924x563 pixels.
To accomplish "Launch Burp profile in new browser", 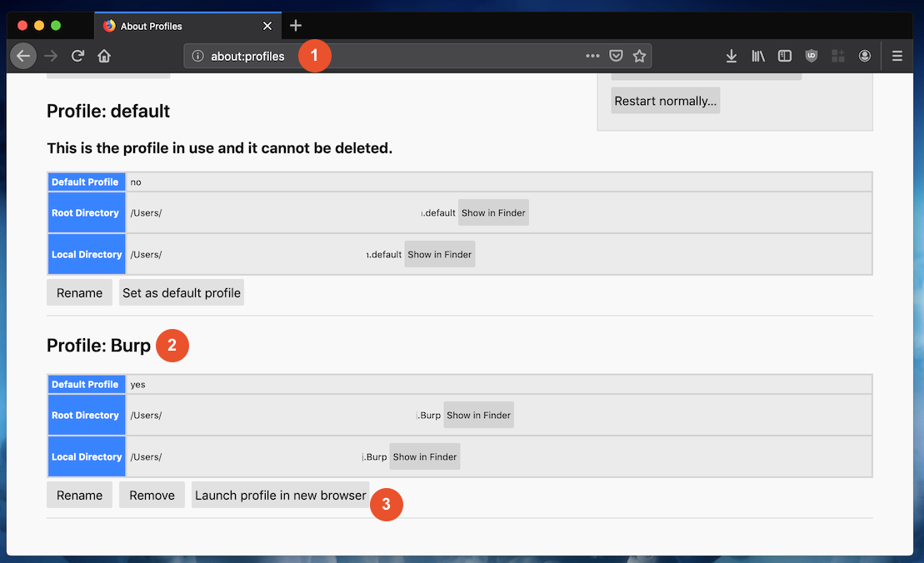I will [x=281, y=496].
